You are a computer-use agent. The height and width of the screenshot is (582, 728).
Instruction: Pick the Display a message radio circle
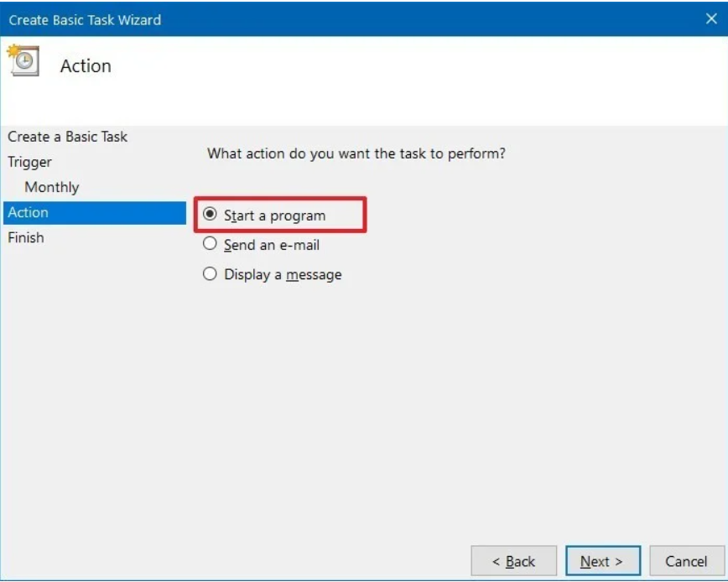[211, 274]
